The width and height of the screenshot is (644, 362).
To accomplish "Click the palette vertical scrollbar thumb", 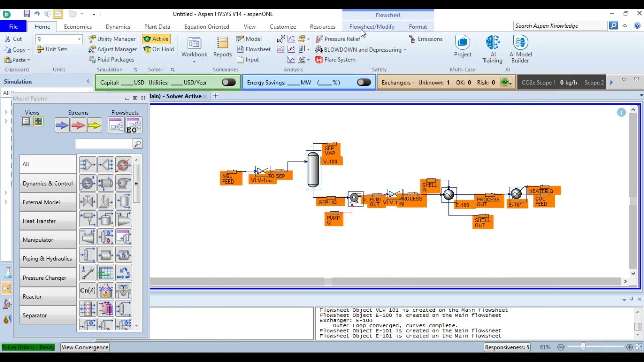I will [x=136, y=183].
